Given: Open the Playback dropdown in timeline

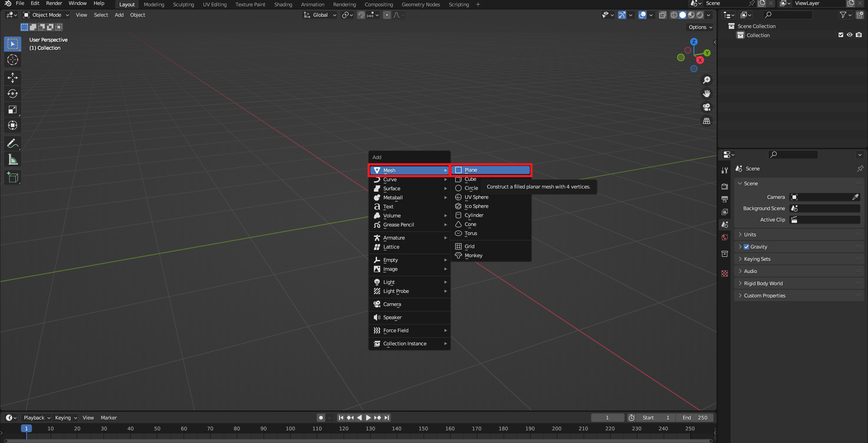Looking at the screenshot, I should [37, 418].
